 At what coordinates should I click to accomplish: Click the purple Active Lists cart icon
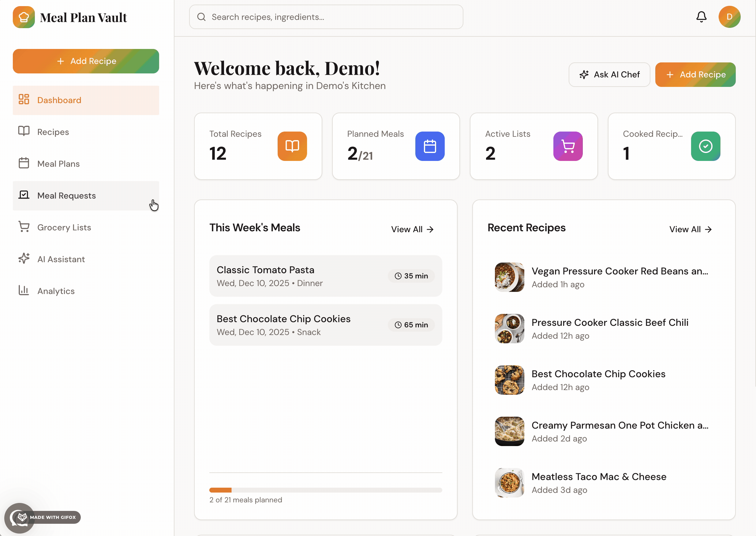(x=568, y=146)
